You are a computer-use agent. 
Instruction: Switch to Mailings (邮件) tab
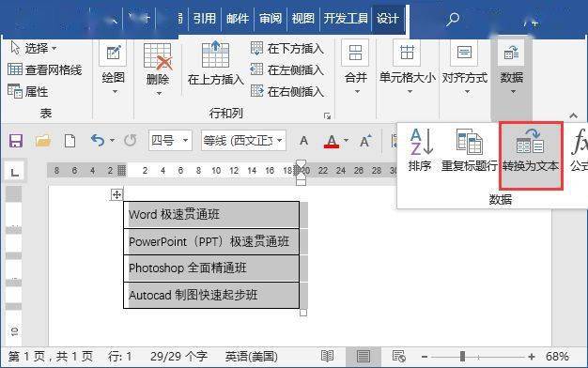pyautogui.click(x=237, y=19)
